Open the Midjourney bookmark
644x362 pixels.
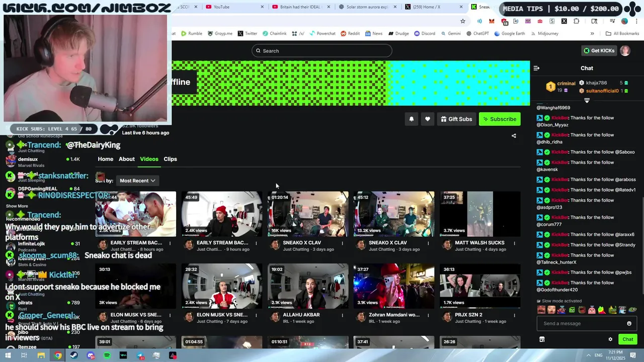(x=544, y=34)
